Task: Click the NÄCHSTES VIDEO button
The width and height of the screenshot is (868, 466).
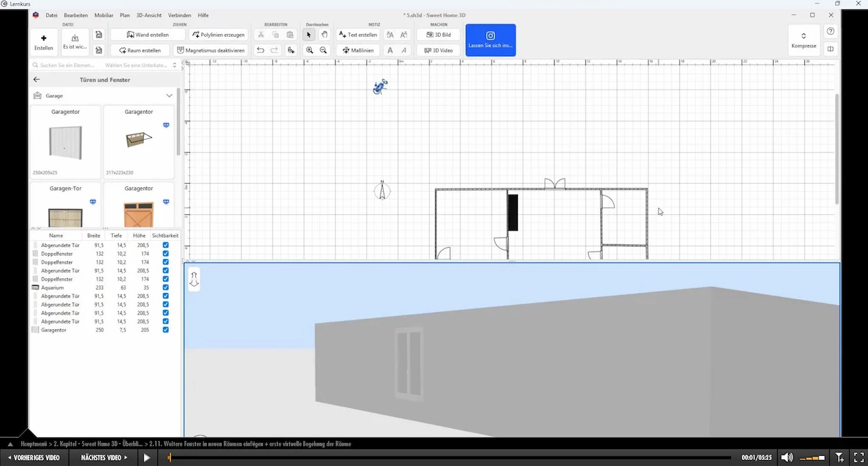Action: (104, 458)
